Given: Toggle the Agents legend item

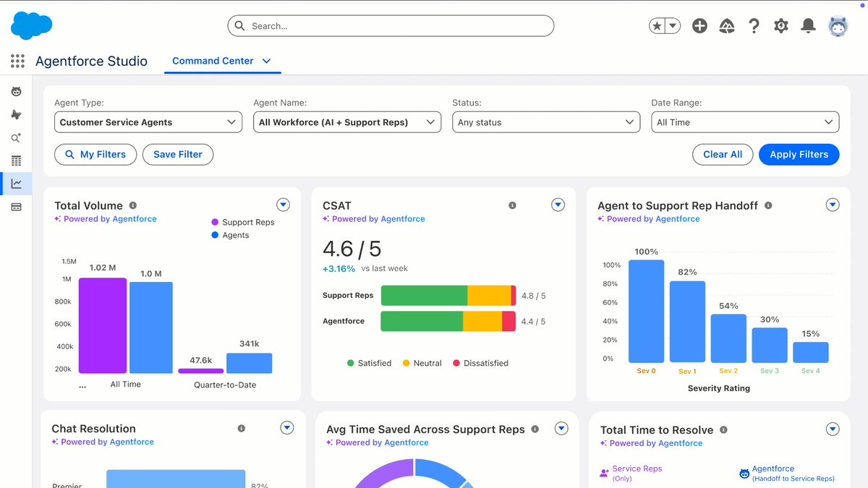Looking at the screenshot, I should coord(230,235).
